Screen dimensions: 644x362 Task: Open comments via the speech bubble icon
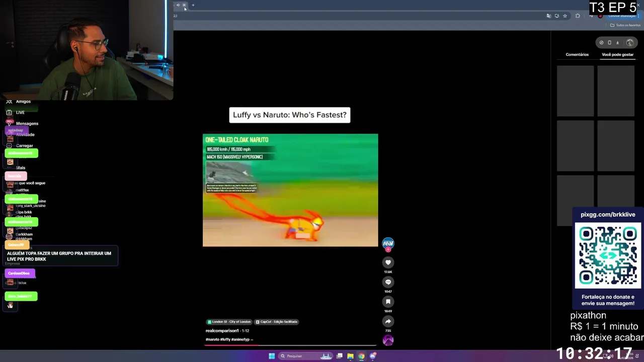(x=388, y=282)
